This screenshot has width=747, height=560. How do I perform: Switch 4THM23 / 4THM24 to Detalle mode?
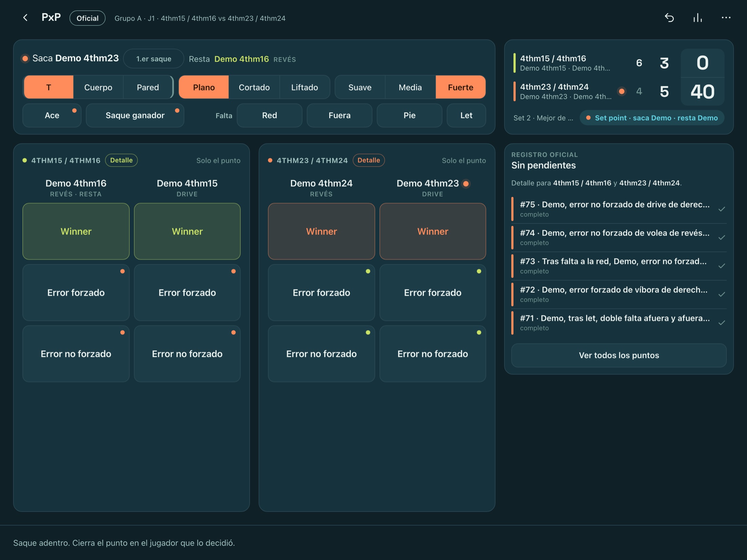click(369, 160)
